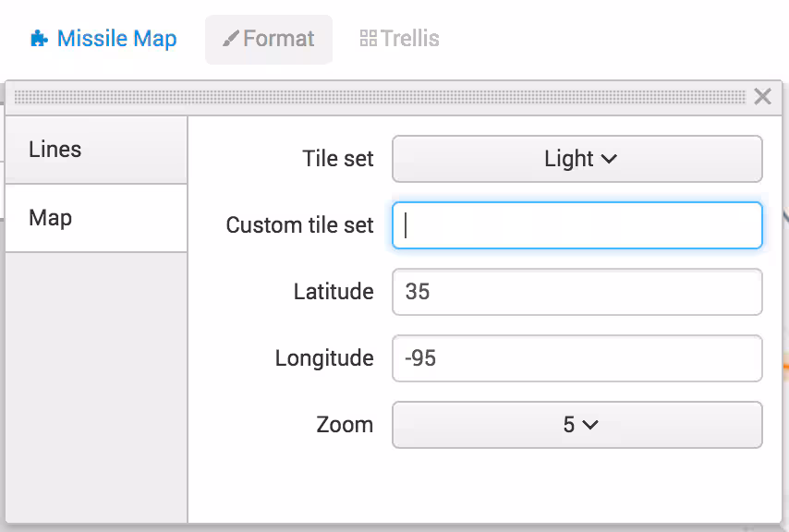Screen dimensions: 789x532
Task: Click the chevron arrow beside Light
Action: click(609, 159)
